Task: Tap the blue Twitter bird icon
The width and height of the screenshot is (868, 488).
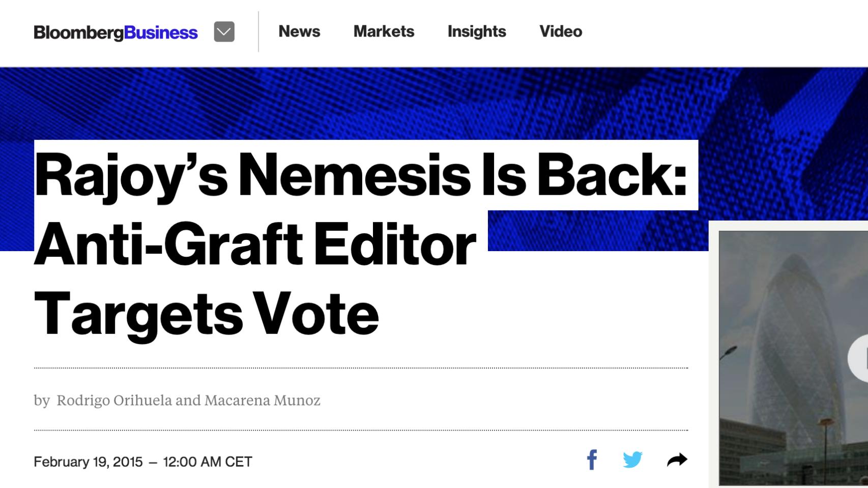Action: tap(632, 459)
